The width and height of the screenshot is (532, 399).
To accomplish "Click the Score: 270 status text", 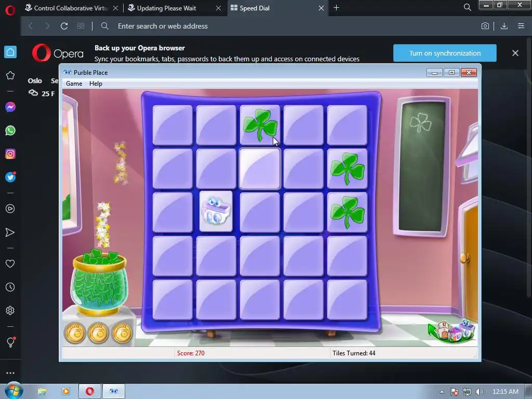I will pos(191,353).
